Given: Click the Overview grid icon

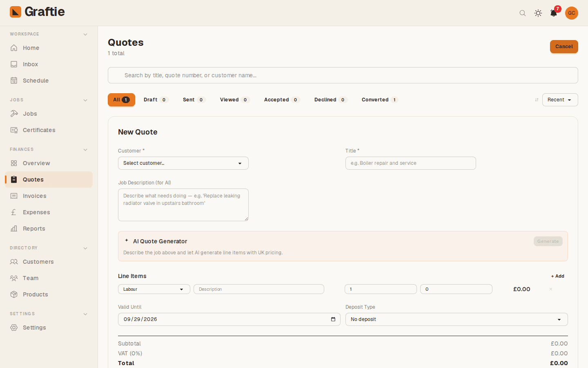Looking at the screenshot, I should pos(14,163).
